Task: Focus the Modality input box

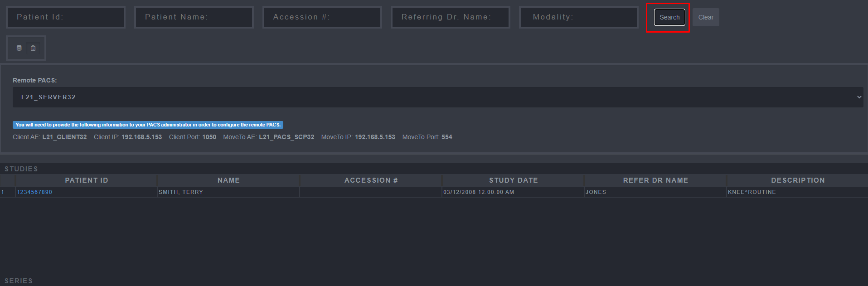Action: (578, 17)
